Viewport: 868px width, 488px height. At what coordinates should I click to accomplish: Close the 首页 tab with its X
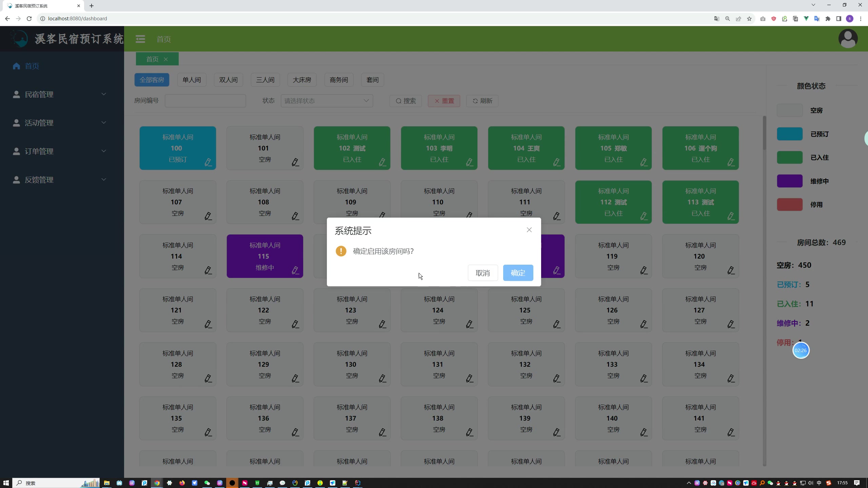coord(166,59)
